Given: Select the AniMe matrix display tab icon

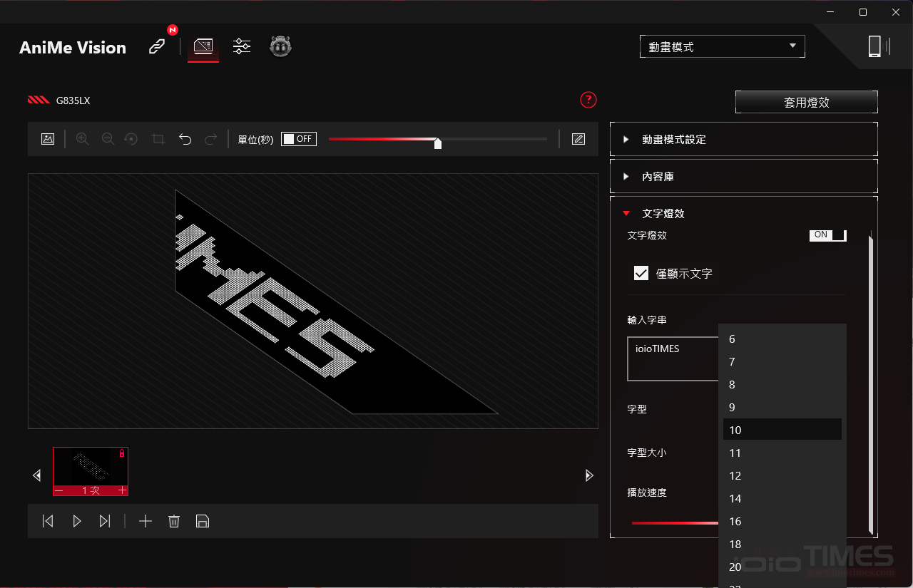Looking at the screenshot, I should 203,47.
